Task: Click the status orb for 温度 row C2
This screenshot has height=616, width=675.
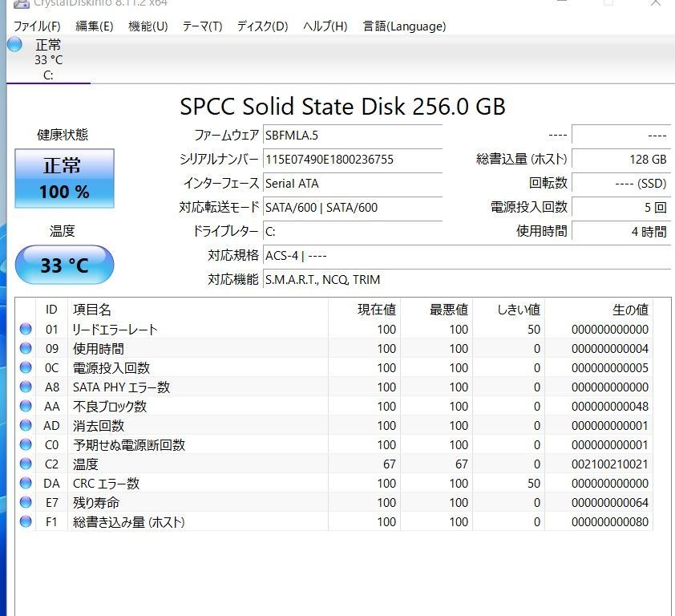Action: (26, 464)
